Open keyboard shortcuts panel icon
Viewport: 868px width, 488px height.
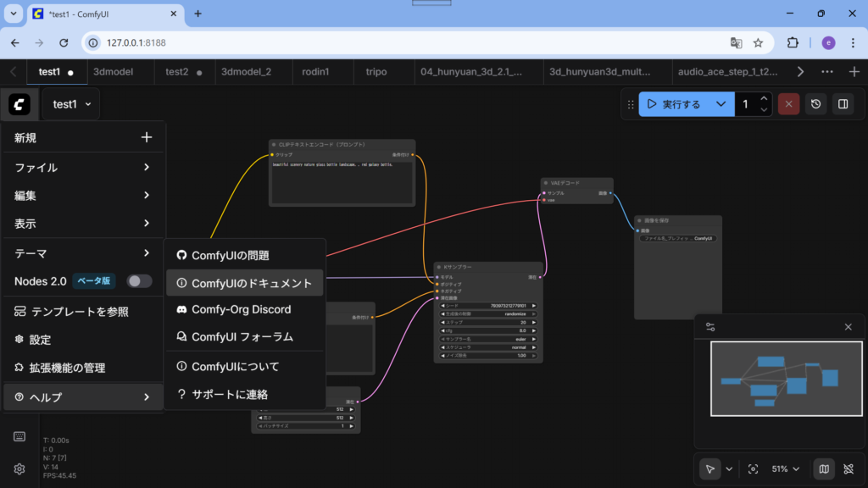[x=19, y=436]
